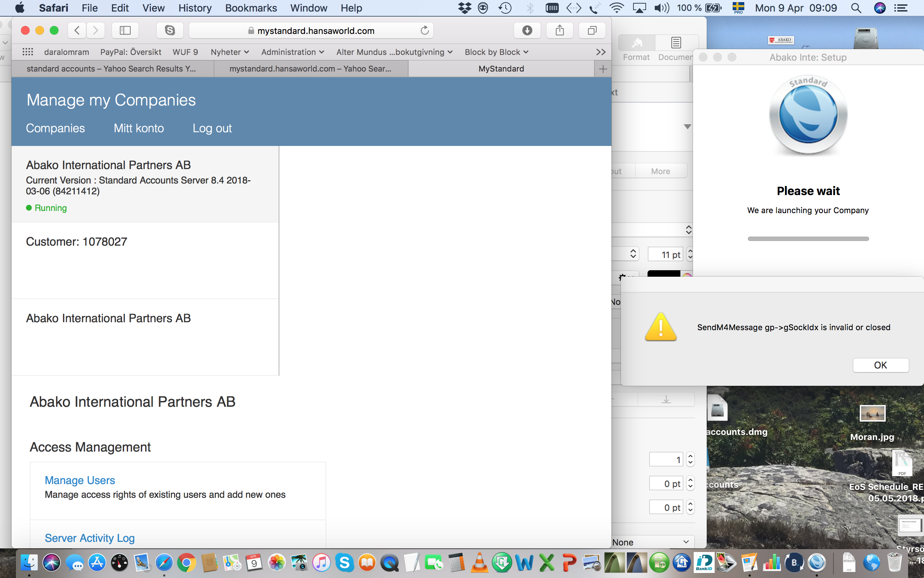Open the Wi-Fi status menu
This screenshot has width=924, height=578.
pyautogui.click(x=616, y=8)
